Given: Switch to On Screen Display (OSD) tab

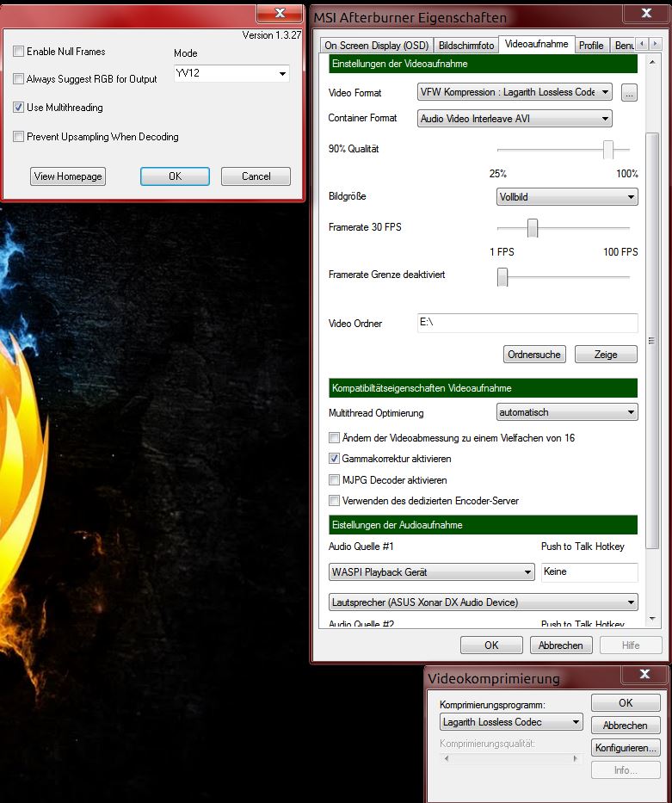Looking at the screenshot, I should (x=376, y=45).
